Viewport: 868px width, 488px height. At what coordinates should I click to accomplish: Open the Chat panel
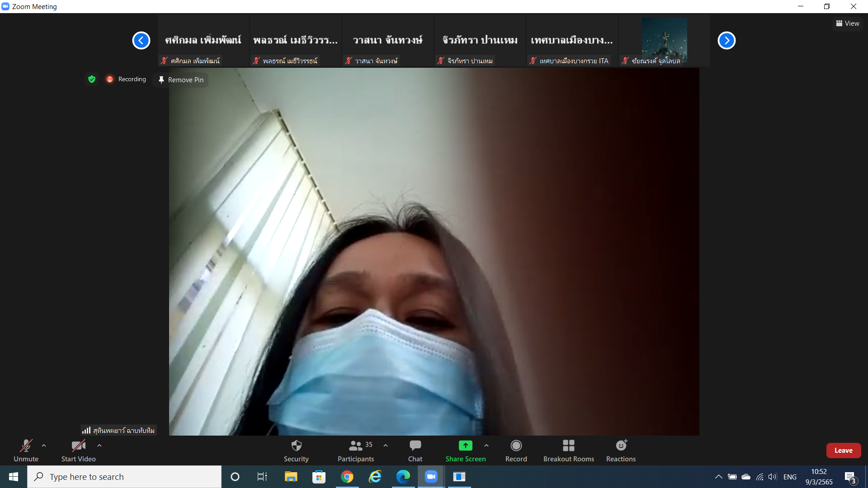415,451
